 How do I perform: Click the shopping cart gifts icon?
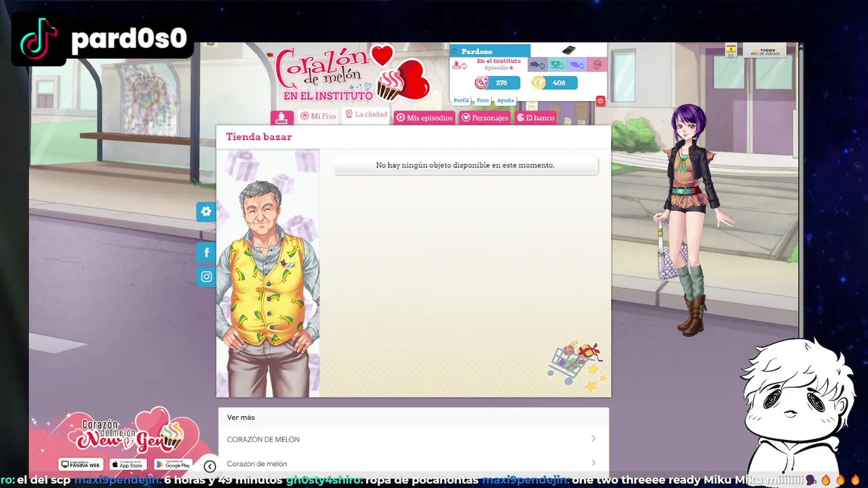(x=577, y=366)
